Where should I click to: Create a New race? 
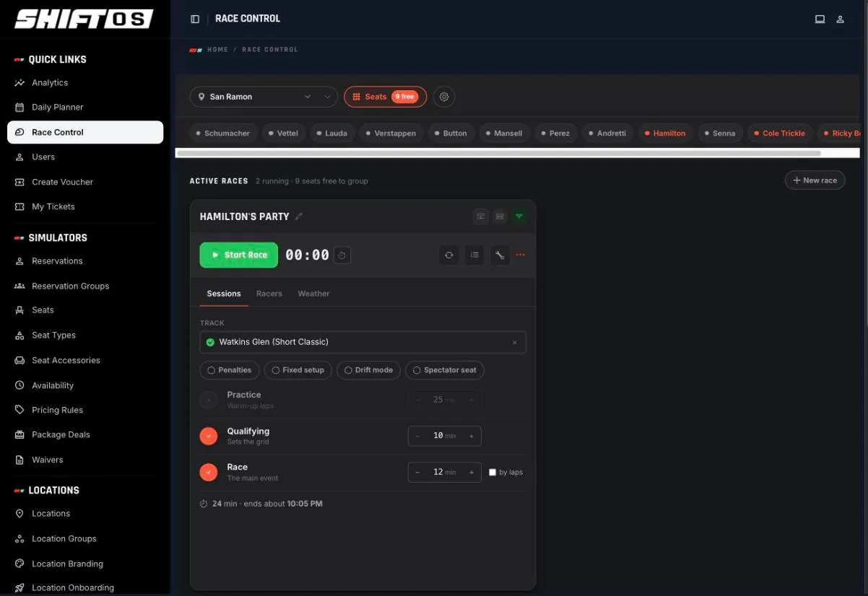point(815,180)
